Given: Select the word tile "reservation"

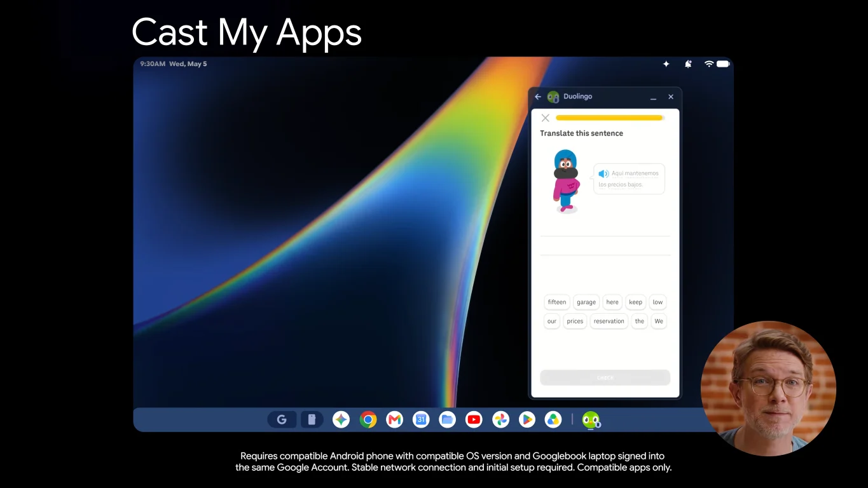Looking at the screenshot, I should (609, 321).
